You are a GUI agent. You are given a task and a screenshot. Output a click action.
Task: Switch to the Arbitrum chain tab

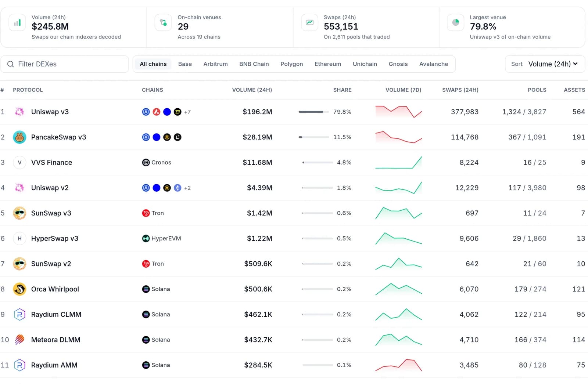[x=215, y=64]
